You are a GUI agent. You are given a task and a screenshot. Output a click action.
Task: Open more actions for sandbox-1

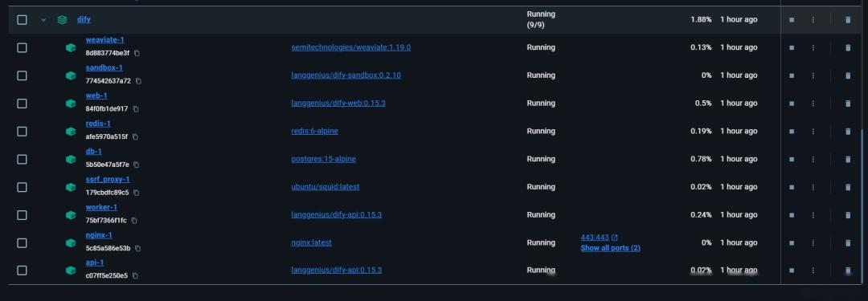pyautogui.click(x=813, y=75)
